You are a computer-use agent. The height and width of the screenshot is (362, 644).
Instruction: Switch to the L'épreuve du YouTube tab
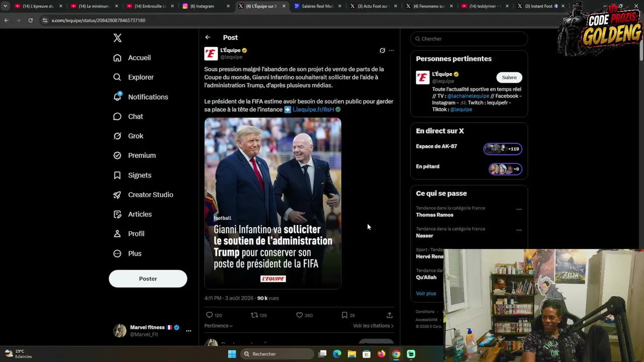[38, 6]
